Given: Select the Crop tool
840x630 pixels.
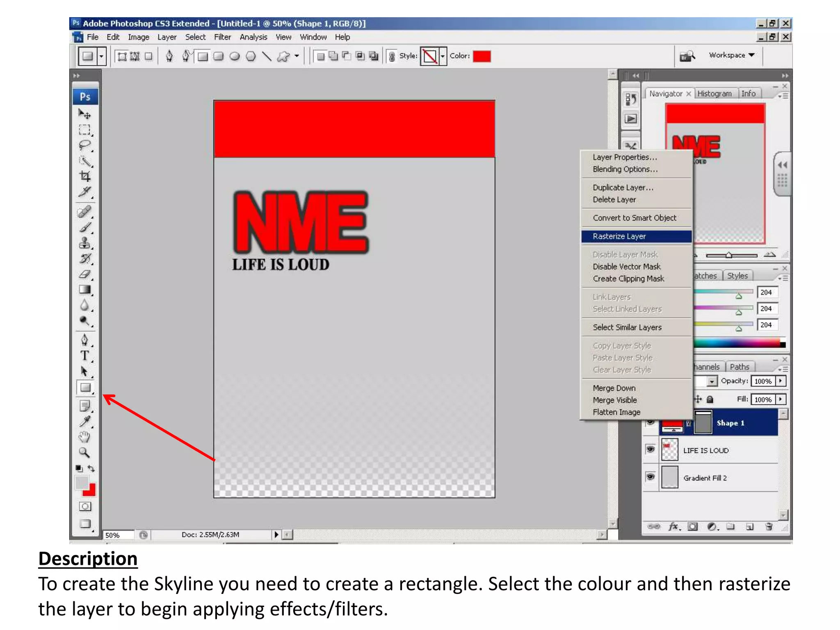Looking at the screenshot, I should point(84,177).
